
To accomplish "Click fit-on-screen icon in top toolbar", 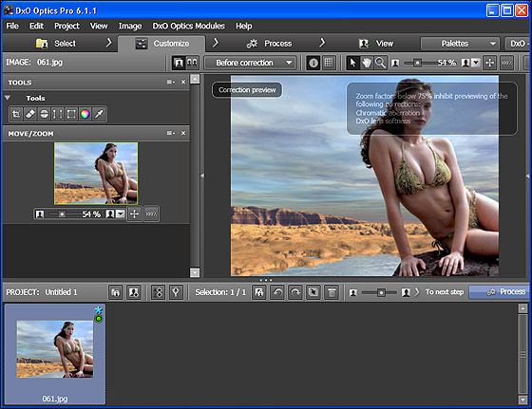I will (489, 63).
